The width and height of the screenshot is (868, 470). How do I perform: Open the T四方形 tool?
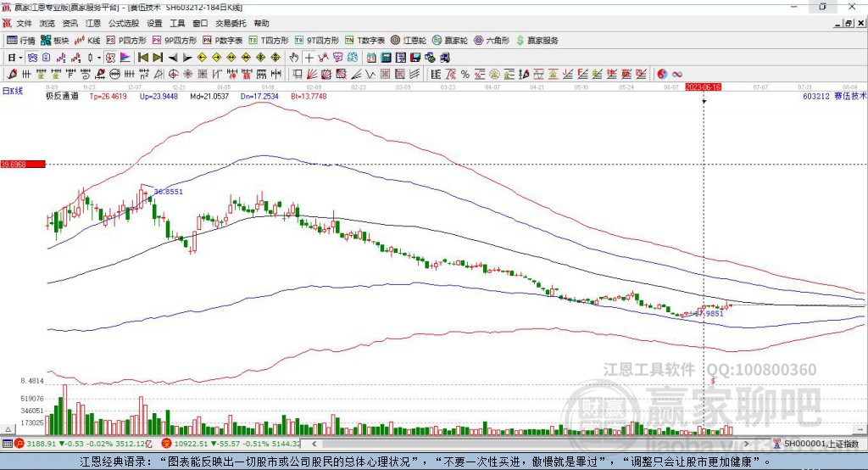coord(269,41)
